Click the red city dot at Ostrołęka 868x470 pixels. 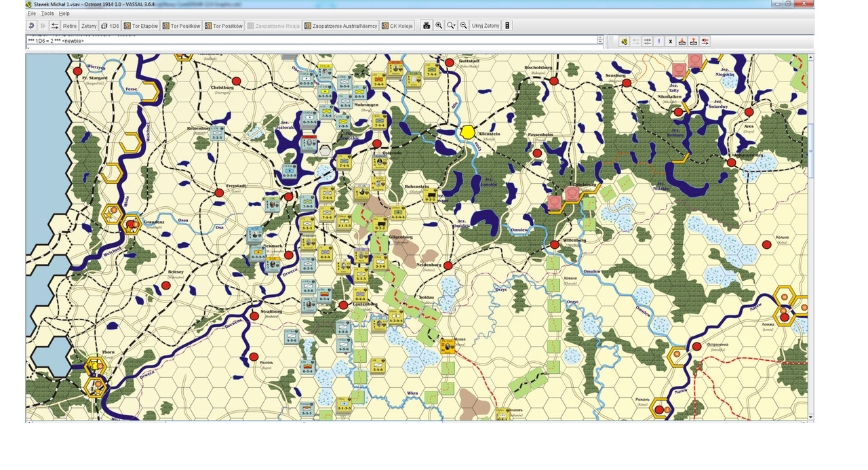pos(697,347)
